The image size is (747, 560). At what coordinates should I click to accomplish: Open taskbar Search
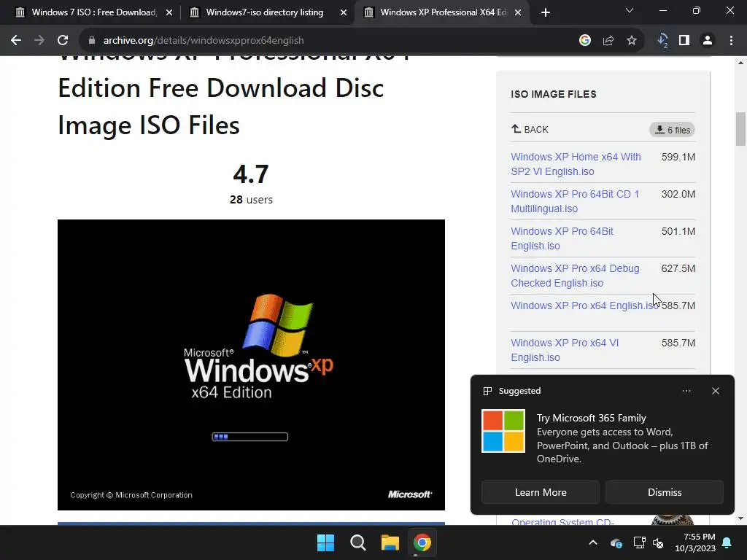pos(357,542)
